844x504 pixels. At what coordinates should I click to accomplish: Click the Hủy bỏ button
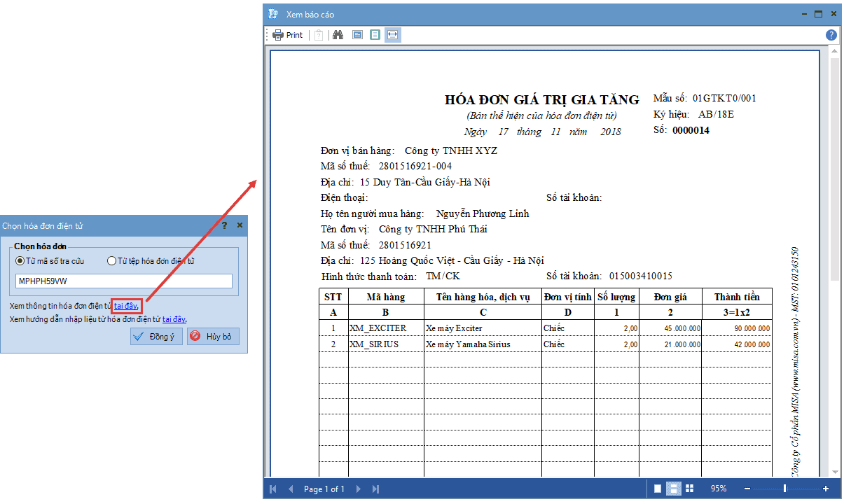tap(214, 337)
